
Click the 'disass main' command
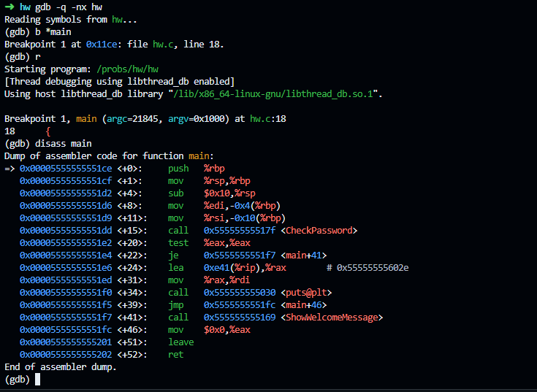click(x=64, y=144)
